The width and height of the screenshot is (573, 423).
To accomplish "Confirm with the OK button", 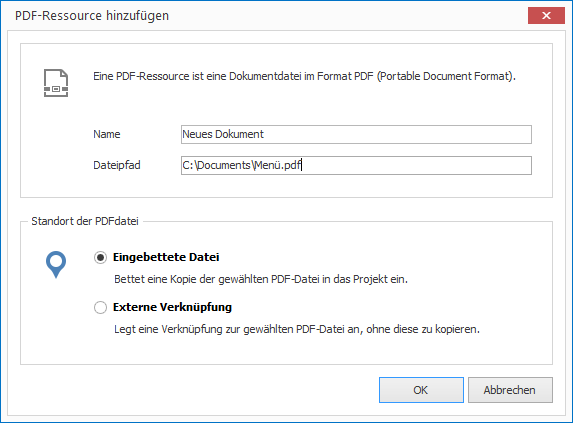I will pyautogui.click(x=421, y=390).
